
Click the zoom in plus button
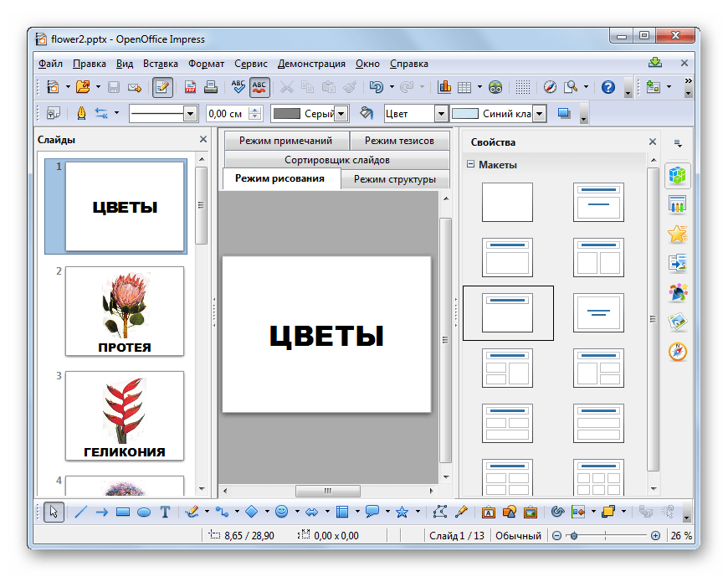point(655,536)
